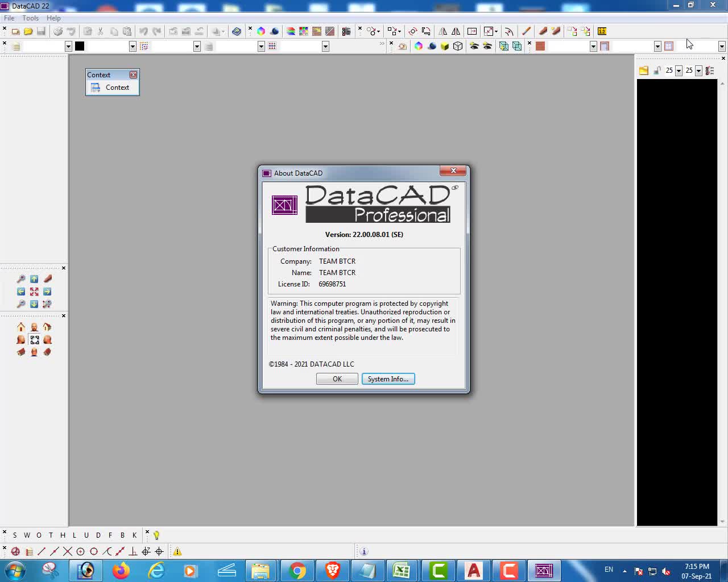Click the zoom in magnifier icon
The height and width of the screenshot is (582, 728).
click(x=21, y=279)
